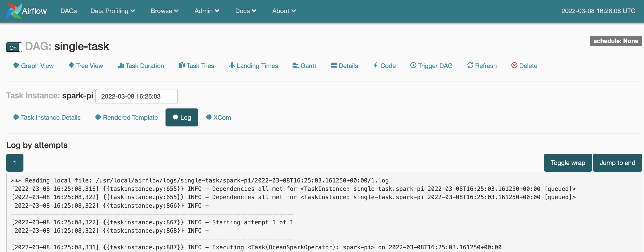Viewport: 644px width, 252px height.
Task: Click the Task Tries files icon
Action: point(182,65)
